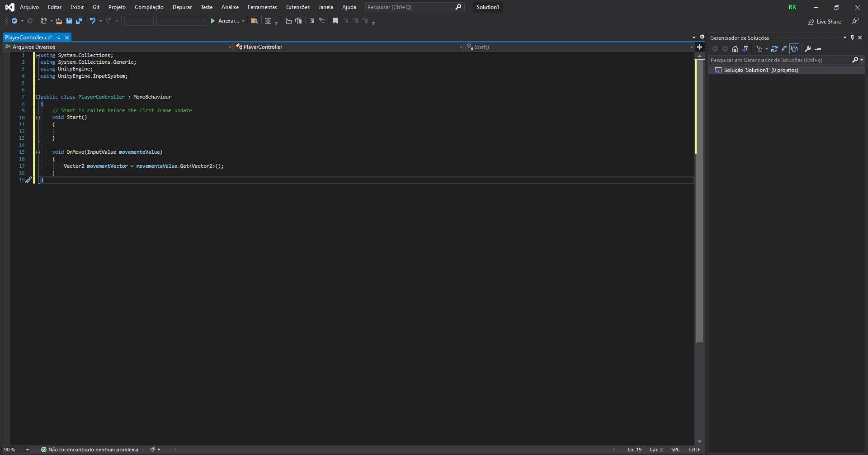Open the PlayerController type dropdown
Viewport: 868px width, 455px height.
point(461,47)
